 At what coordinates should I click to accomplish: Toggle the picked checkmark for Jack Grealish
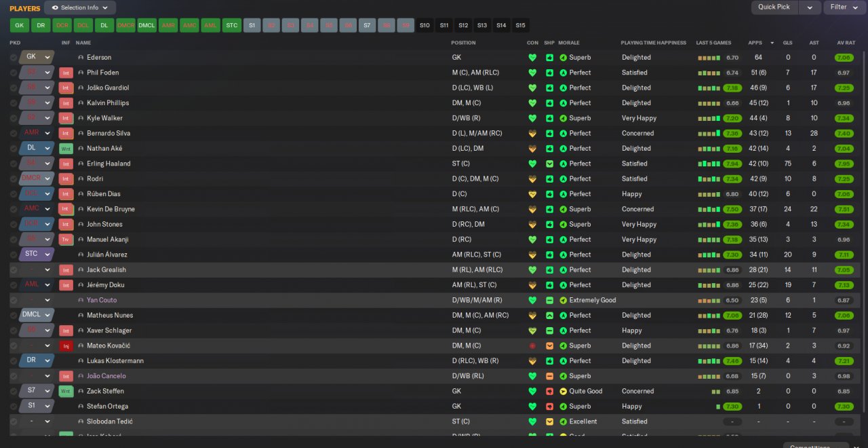point(14,270)
